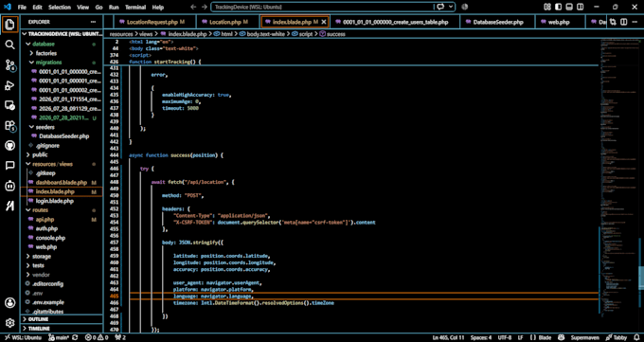Open the editor's more actions ellipsis

635,22
